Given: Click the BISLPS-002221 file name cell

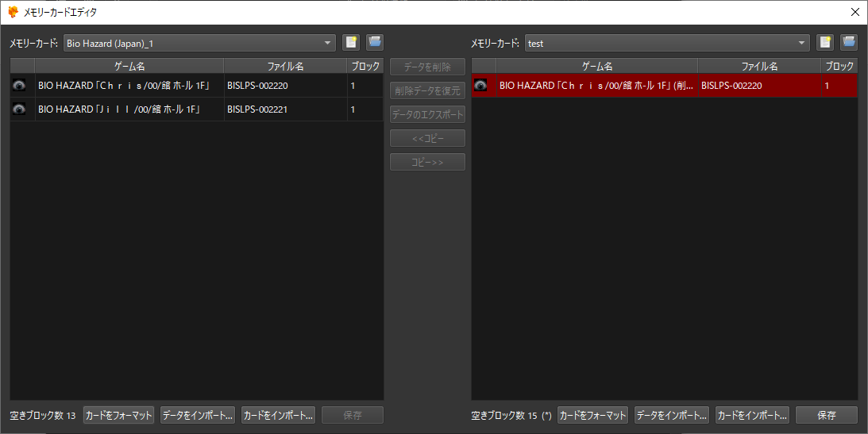Looking at the screenshot, I should coord(286,109).
